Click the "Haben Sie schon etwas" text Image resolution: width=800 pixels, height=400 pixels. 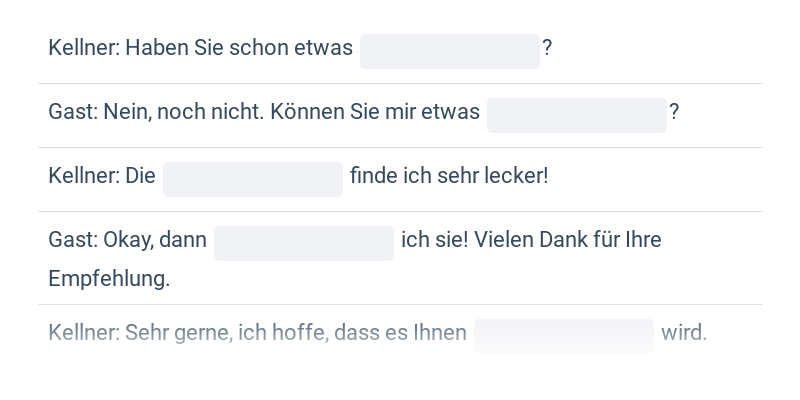pyautogui.click(x=239, y=48)
